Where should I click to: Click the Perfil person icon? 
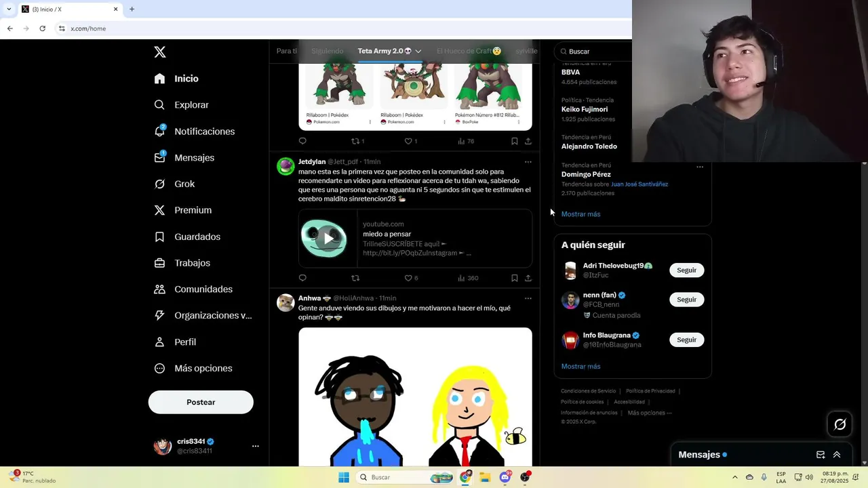point(159,342)
